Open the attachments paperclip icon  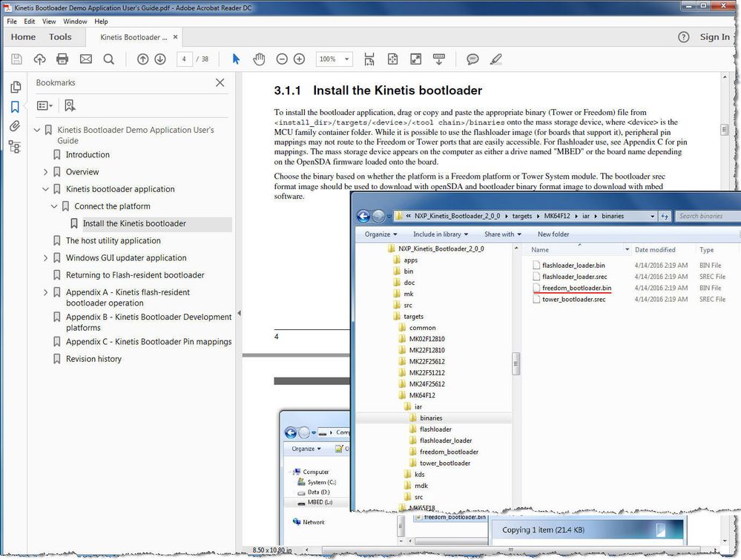(x=15, y=126)
